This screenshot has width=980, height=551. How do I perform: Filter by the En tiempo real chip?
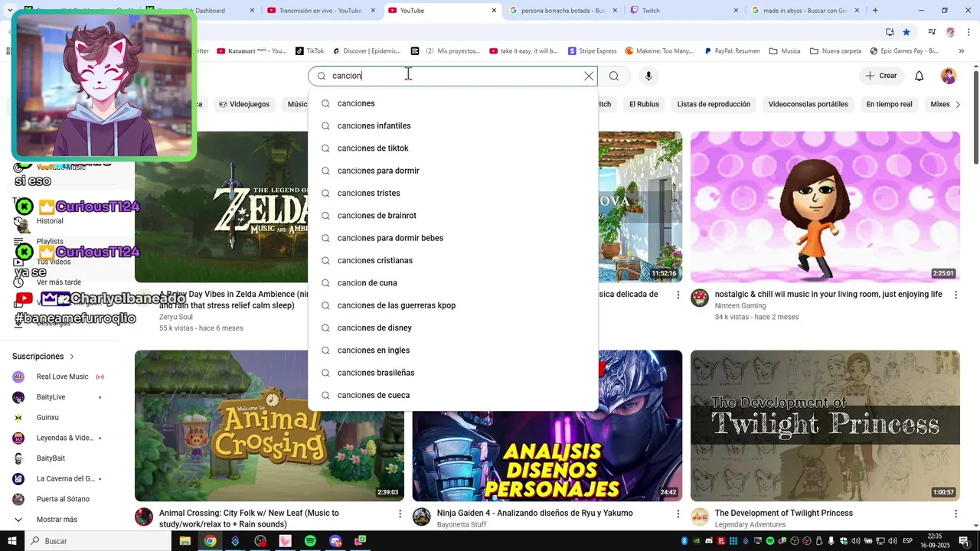point(889,104)
